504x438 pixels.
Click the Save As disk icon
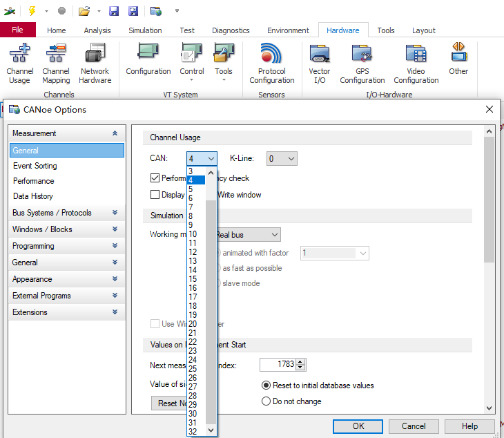(x=133, y=11)
